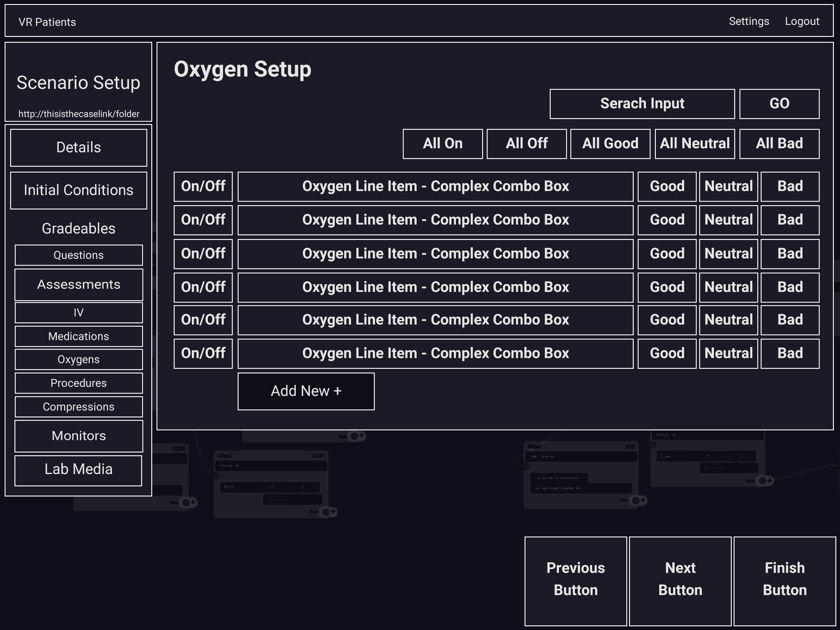Open sixth Oxygen Line Item combo box

(x=435, y=353)
